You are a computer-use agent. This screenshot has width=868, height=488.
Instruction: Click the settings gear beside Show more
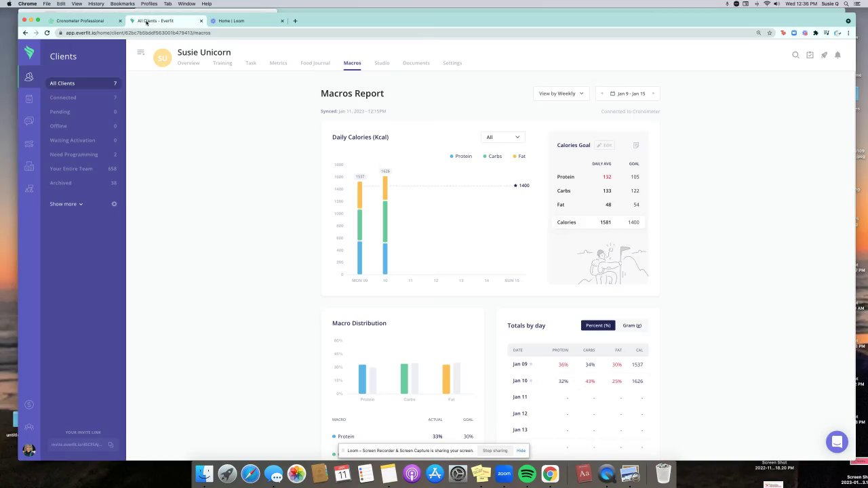(114, 204)
